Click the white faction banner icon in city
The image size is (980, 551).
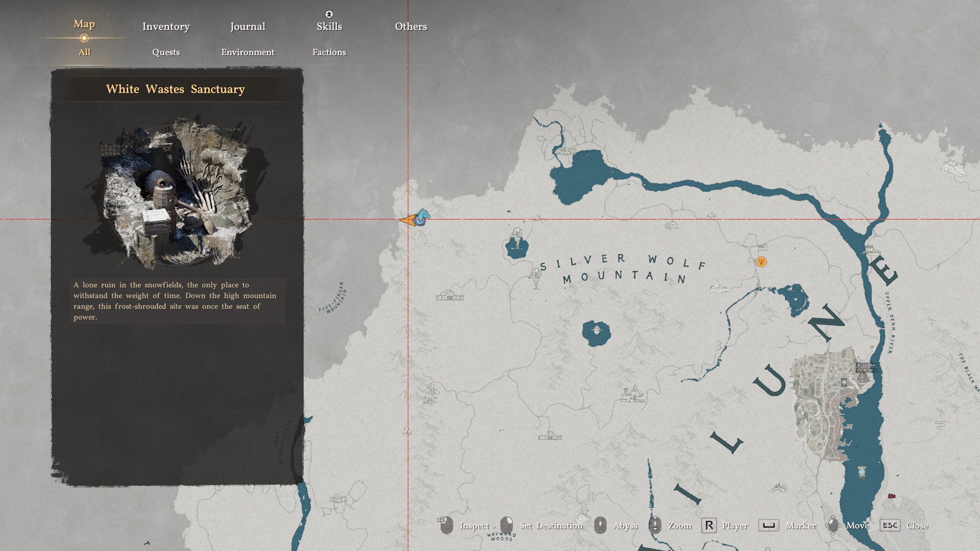tap(844, 382)
